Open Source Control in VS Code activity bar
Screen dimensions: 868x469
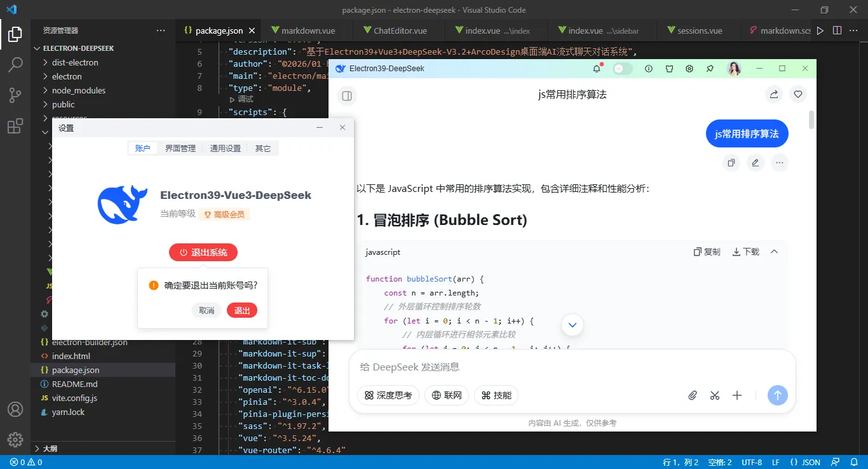tap(14, 95)
